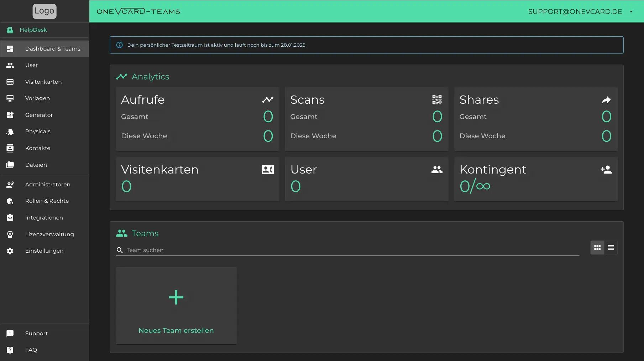Click the search magnifier icon
Viewport: 644px width, 361px height.
click(120, 250)
